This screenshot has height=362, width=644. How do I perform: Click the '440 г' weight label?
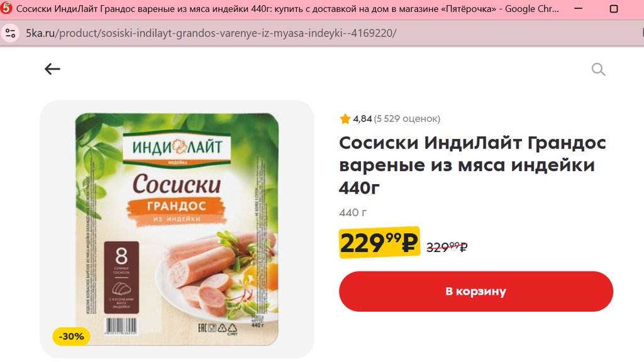tap(353, 212)
